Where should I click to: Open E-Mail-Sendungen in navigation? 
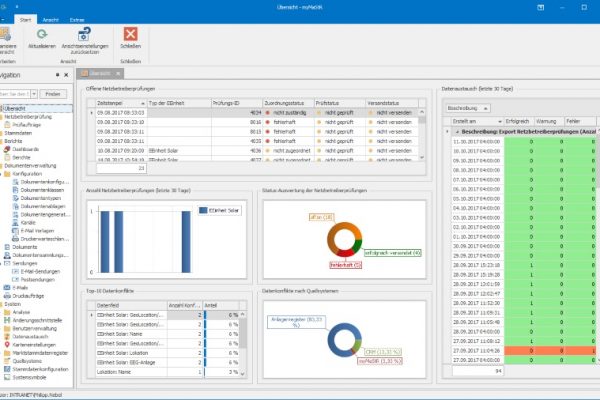pyautogui.click(x=40, y=271)
